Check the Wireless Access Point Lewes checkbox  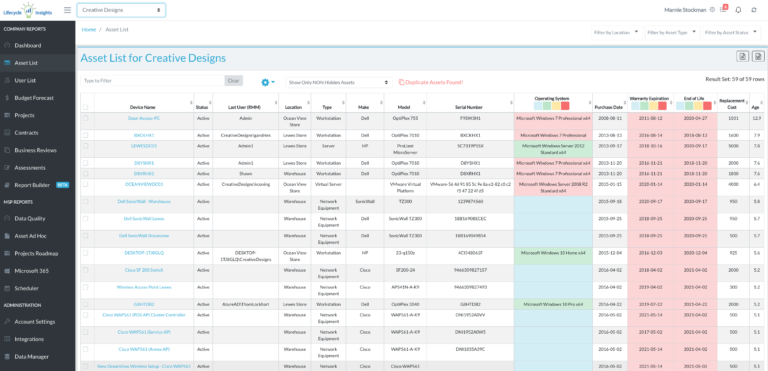[86, 287]
